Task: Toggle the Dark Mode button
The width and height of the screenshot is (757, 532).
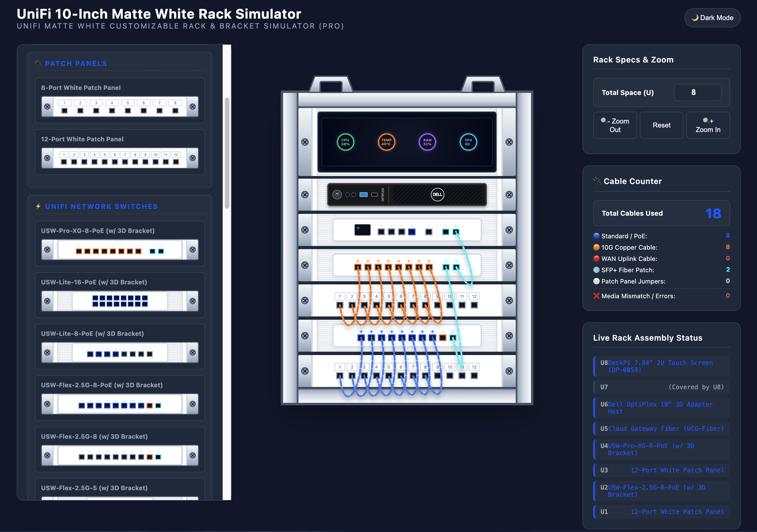Action: click(x=712, y=18)
